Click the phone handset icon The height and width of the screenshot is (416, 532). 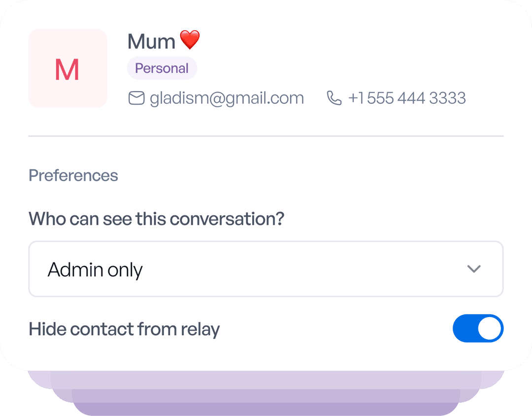(x=334, y=98)
